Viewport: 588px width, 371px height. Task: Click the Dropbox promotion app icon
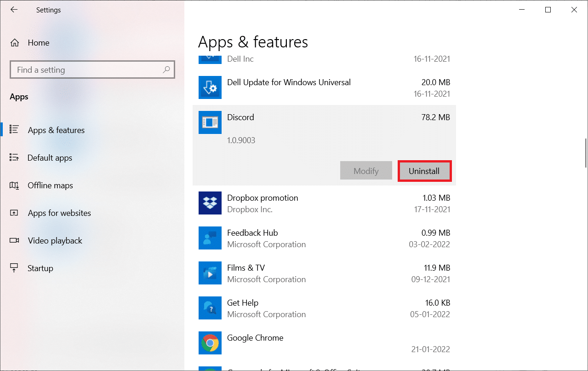(x=210, y=203)
